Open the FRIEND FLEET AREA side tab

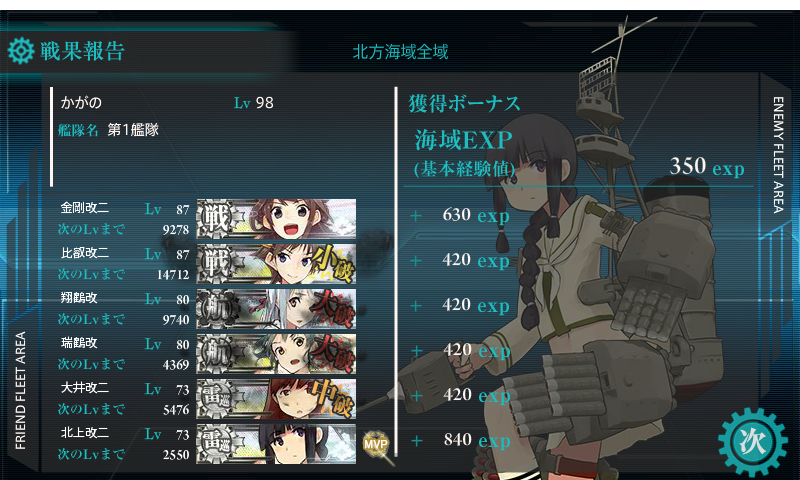[x=20, y=390]
